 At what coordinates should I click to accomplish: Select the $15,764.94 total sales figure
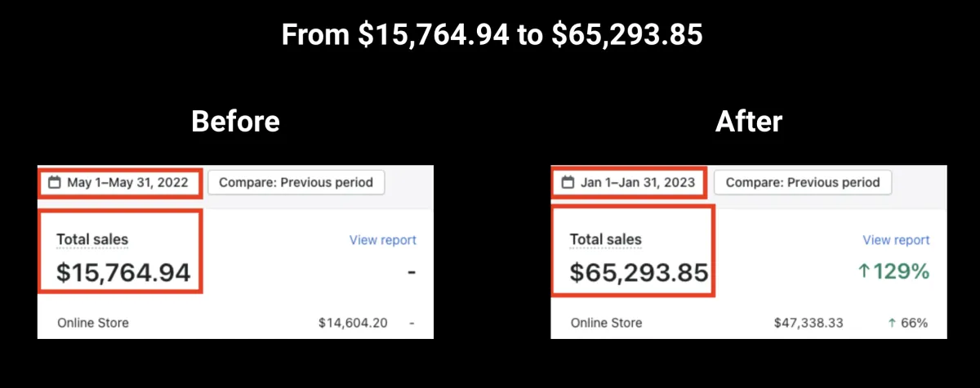click(x=123, y=273)
